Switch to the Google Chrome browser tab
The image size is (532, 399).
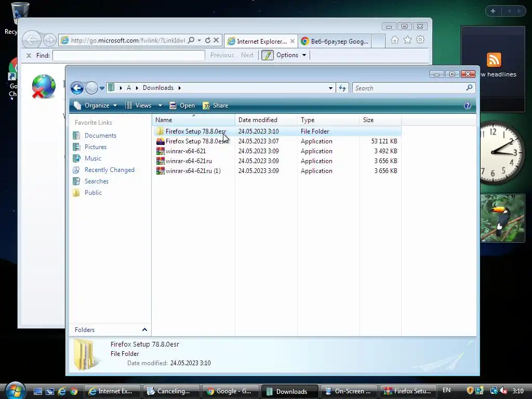pyautogui.click(x=335, y=42)
